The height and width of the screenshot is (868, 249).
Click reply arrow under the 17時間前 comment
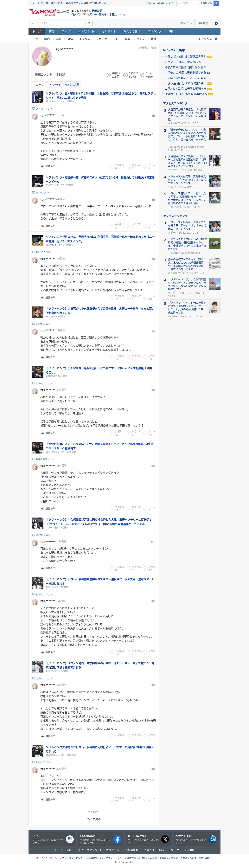42,652
